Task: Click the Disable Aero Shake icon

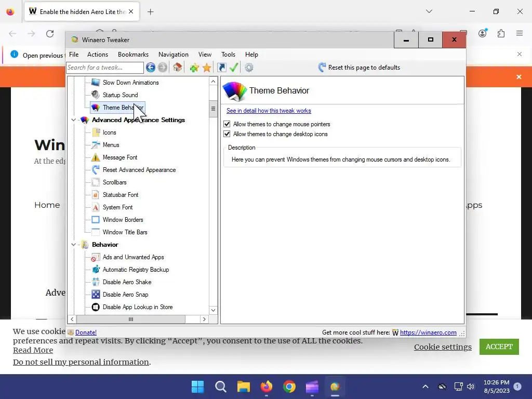Action: (x=96, y=282)
